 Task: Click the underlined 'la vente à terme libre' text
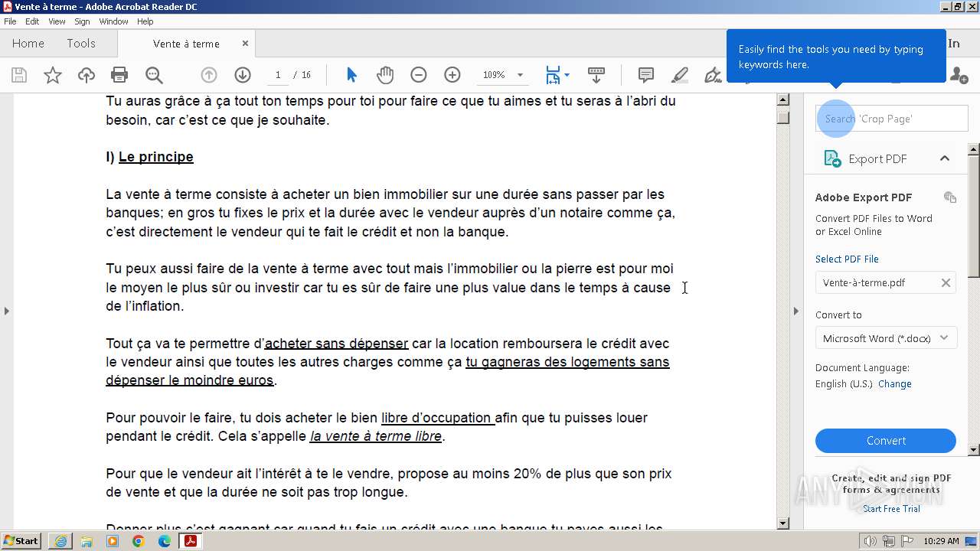376,436
